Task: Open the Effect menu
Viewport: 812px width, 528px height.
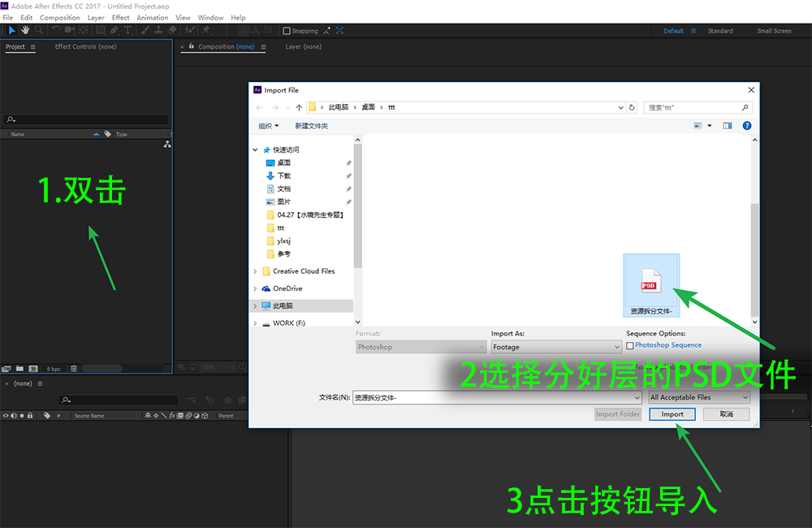Action: pyautogui.click(x=120, y=18)
